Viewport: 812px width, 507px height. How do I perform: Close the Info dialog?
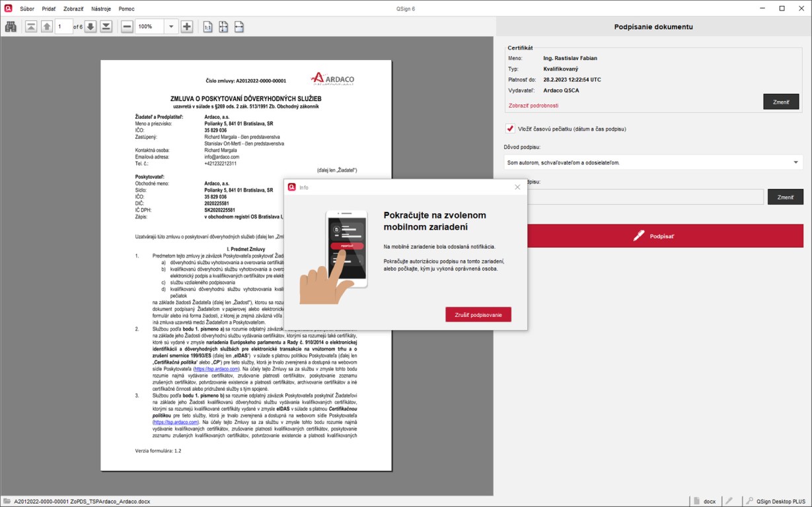[517, 187]
